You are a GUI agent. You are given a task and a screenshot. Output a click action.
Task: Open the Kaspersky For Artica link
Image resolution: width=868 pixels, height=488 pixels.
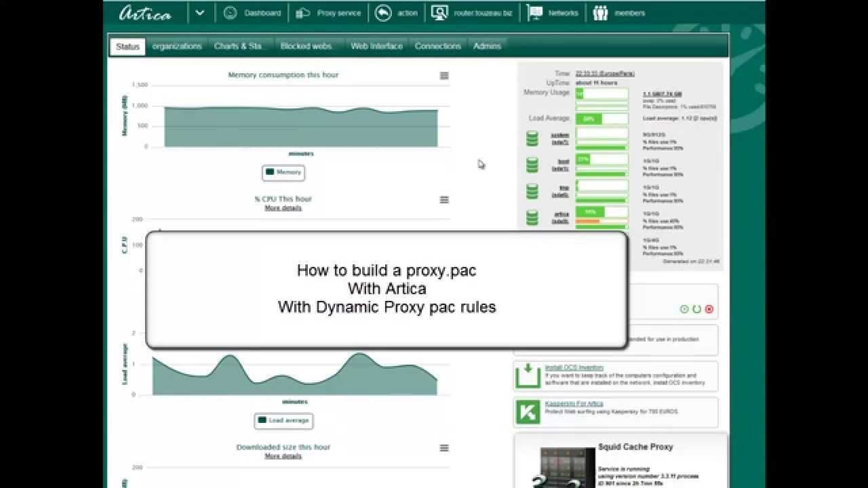tap(574, 404)
